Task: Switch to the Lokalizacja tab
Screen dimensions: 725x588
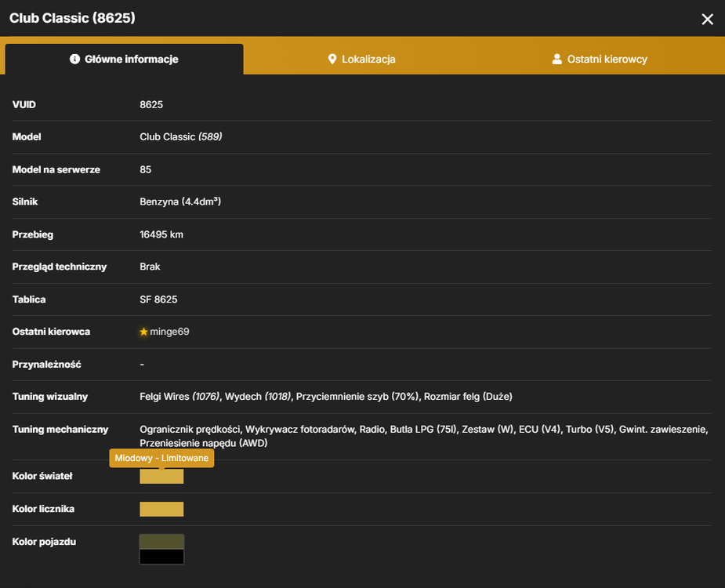Action: 361,60
